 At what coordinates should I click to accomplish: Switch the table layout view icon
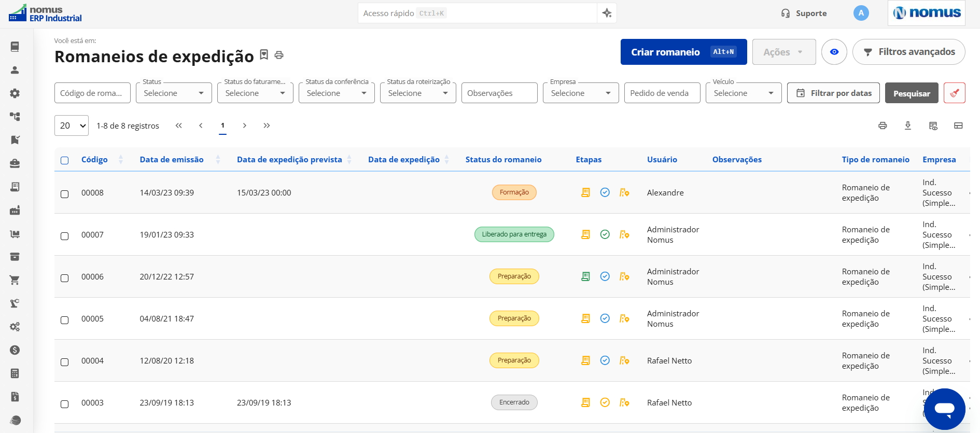point(958,125)
